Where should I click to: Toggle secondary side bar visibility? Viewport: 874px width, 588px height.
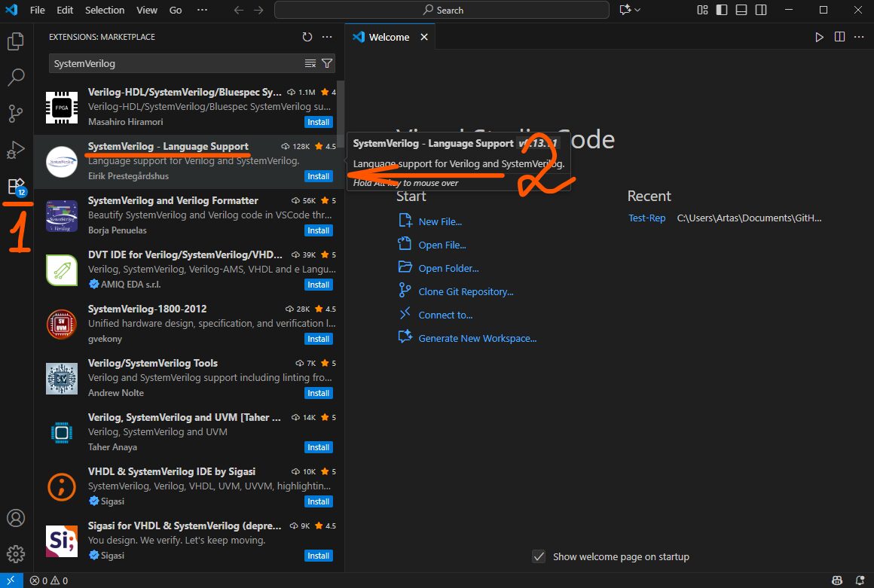[761, 10]
